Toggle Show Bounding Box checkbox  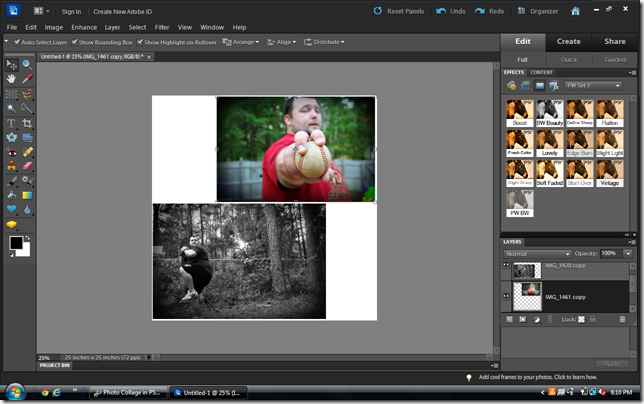point(74,42)
